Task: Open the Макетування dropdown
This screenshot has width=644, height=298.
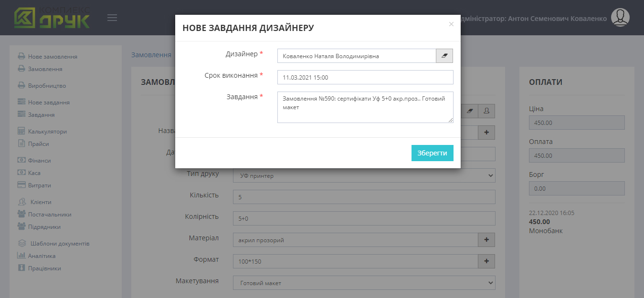Action: point(364,283)
